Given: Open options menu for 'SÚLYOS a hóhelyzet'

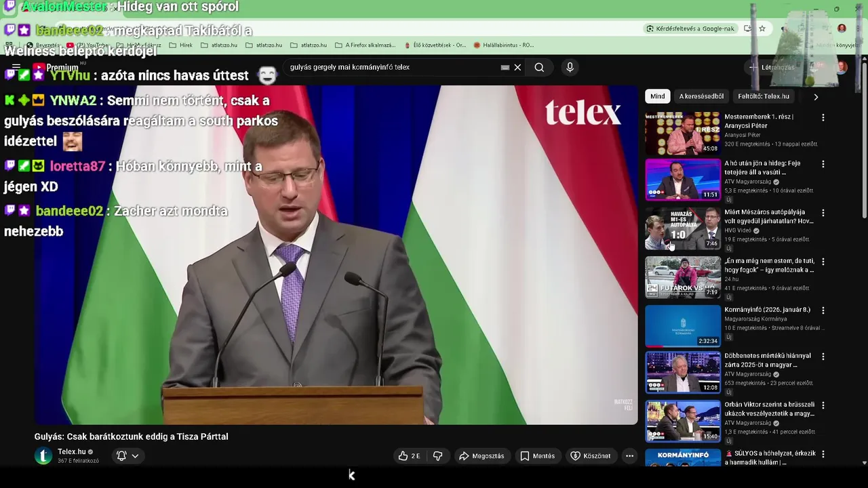Looking at the screenshot, I should point(823,455).
